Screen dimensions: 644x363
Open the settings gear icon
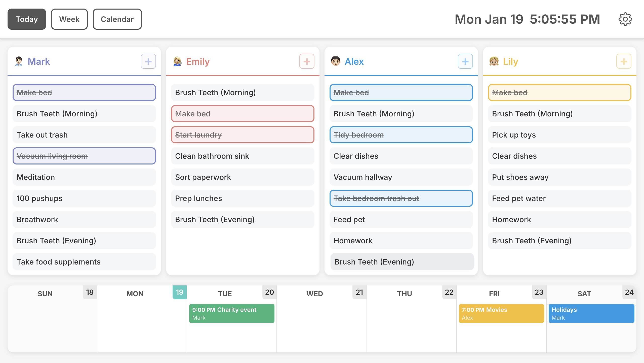(625, 19)
